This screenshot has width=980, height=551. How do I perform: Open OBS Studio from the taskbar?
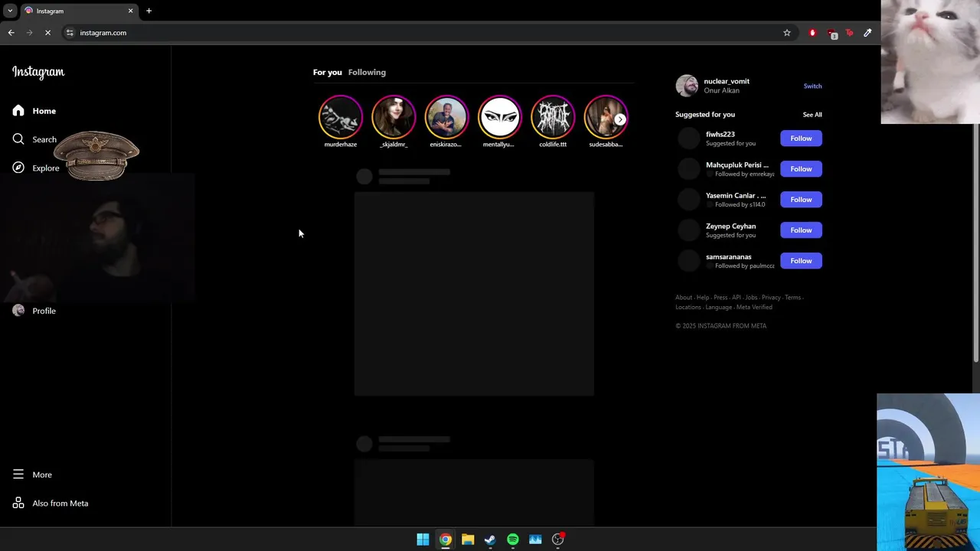[558, 540]
